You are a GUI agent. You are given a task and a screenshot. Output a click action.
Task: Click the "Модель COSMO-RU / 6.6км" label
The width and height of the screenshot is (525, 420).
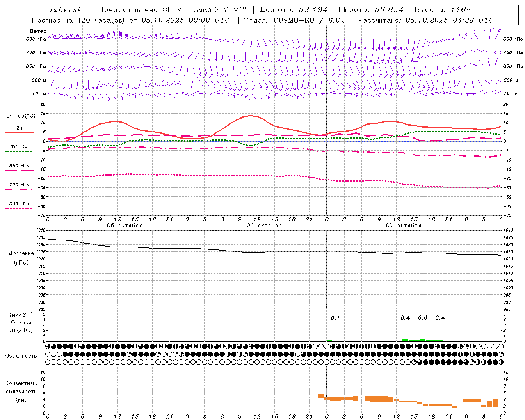pos(296,20)
